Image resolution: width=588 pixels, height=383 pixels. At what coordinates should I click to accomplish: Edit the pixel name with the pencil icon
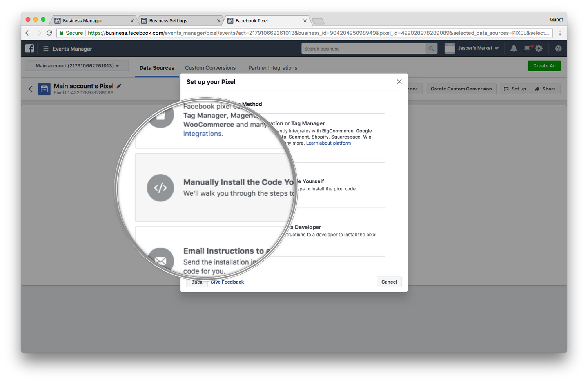[x=119, y=86]
